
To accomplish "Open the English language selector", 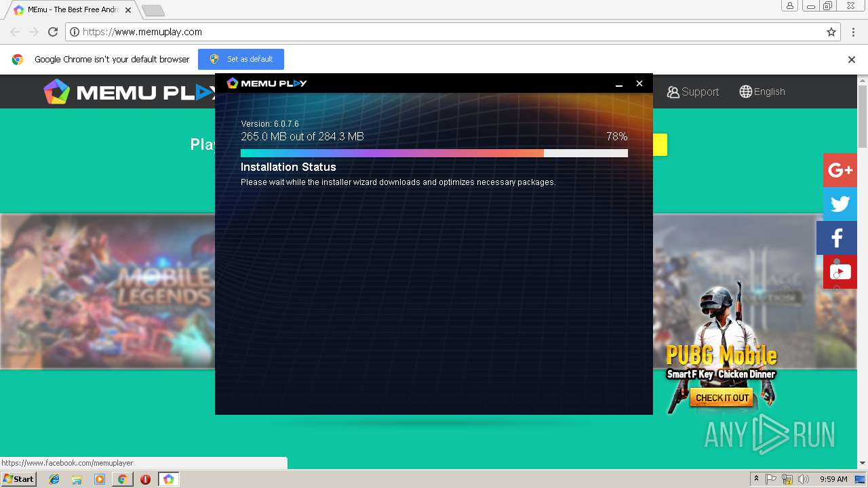I will (762, 91).
